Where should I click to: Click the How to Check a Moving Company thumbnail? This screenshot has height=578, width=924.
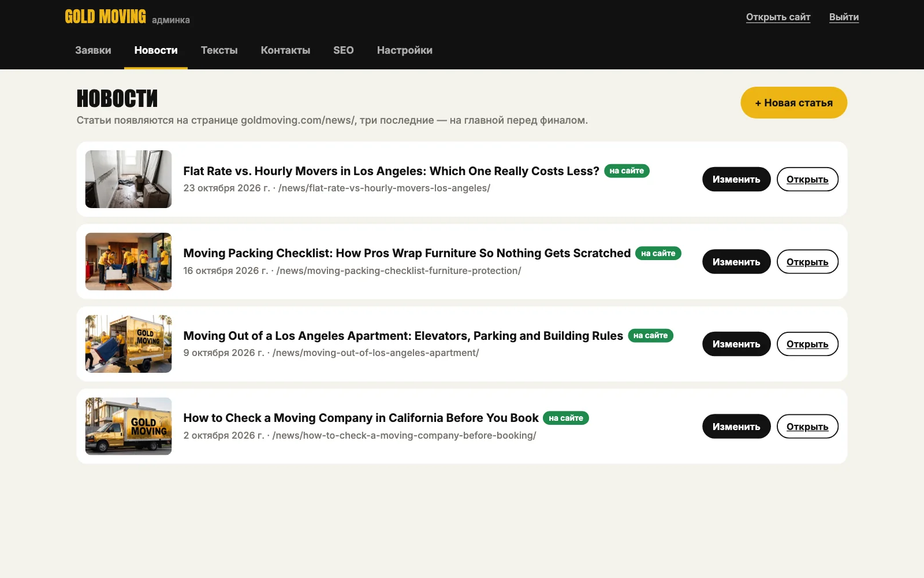coord(128,427)
